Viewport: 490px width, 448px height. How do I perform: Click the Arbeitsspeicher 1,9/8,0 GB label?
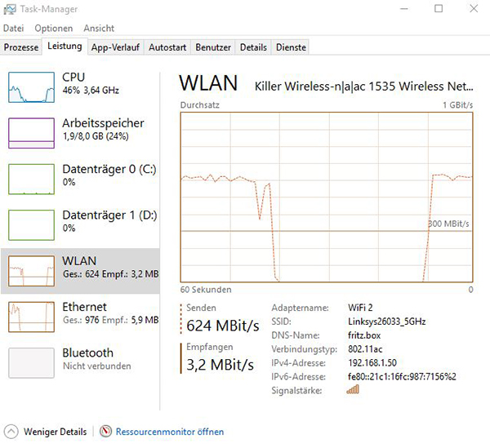point(103,130)
